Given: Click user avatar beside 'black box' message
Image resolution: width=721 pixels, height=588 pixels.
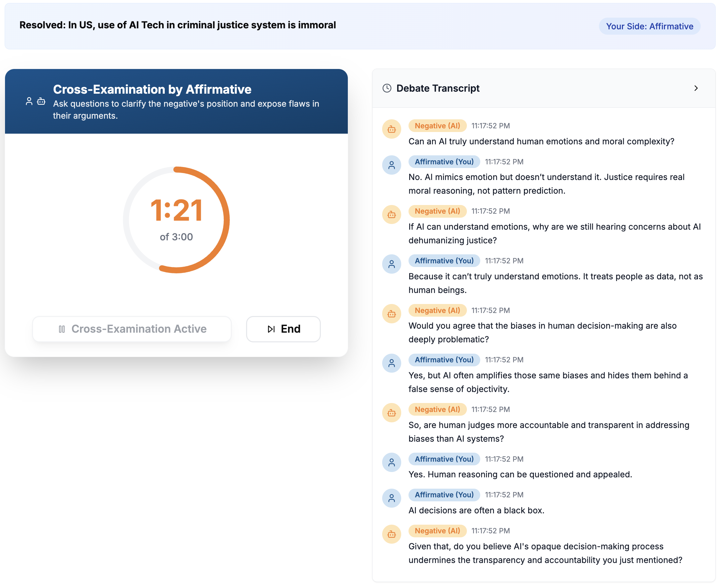Looking at the screenshot, I should pos(392,498).
